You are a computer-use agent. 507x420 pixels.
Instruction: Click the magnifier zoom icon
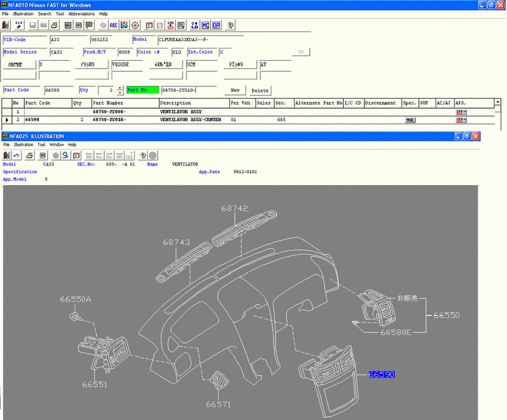pyautogui.click(x=66, y=156)
